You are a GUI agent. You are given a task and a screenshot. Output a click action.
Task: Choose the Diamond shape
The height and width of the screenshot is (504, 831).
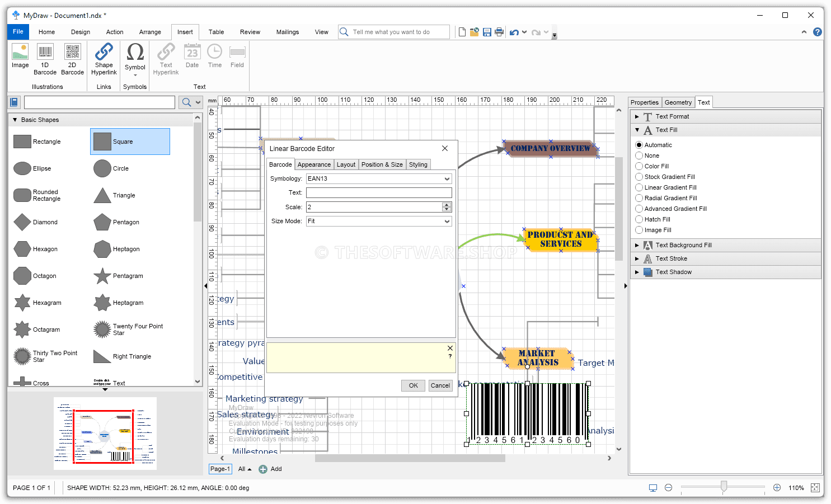coord(36,222)
